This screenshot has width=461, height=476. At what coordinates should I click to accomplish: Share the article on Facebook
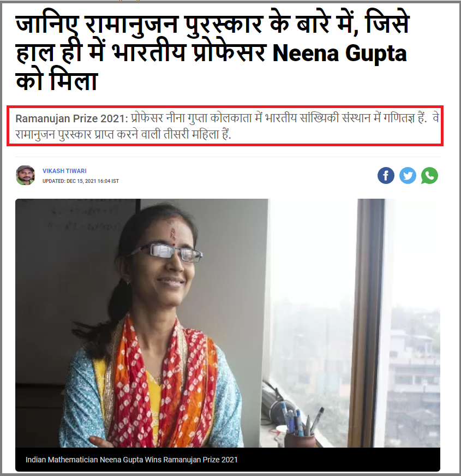[x=386, y=175]
